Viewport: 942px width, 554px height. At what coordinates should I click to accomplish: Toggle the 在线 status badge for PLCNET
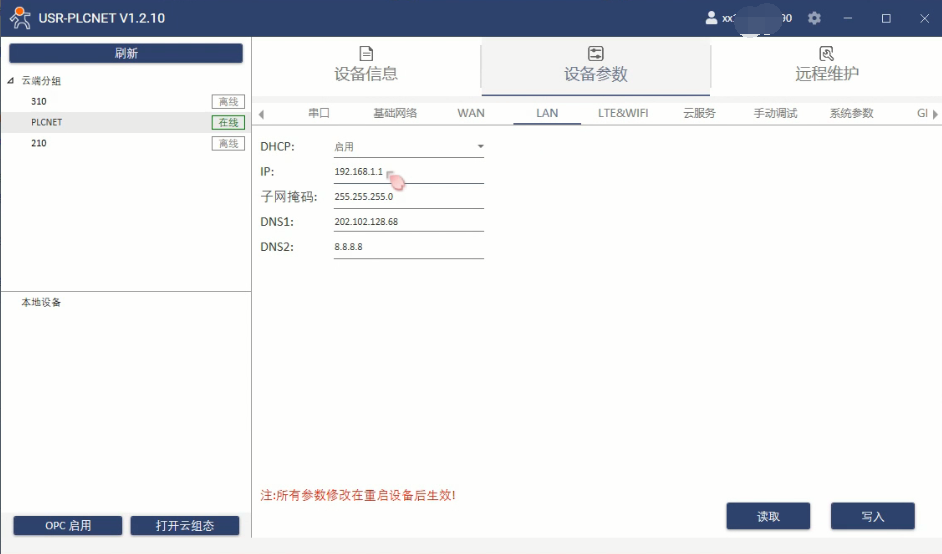pos(228,122)
